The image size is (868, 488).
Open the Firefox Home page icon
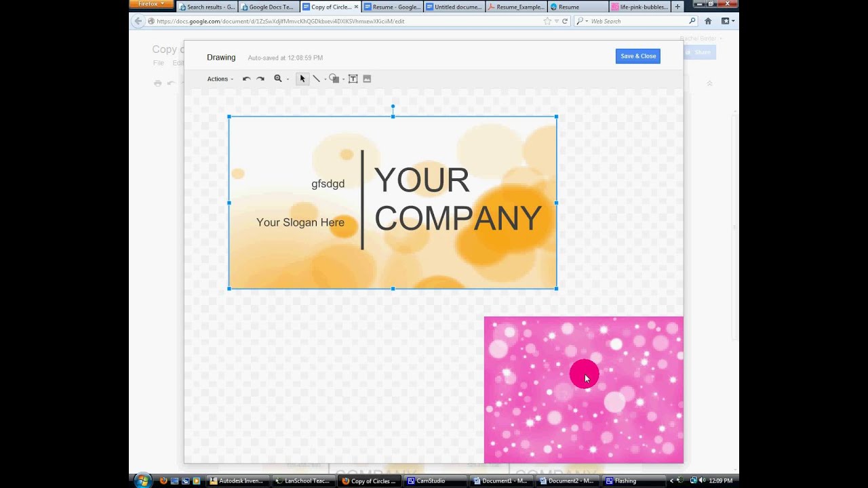708,21
